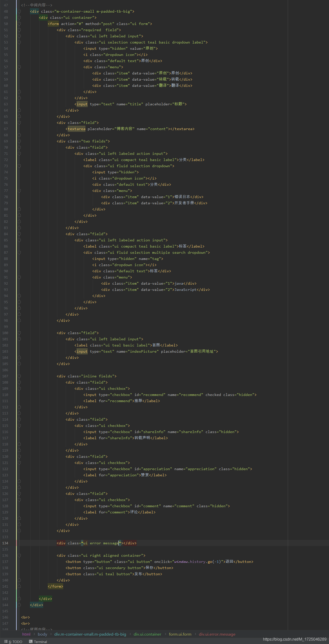Select 'div.ui.container' breadcrumb
329x644 pixels.
pyautogui.click(x=147, y=634)
